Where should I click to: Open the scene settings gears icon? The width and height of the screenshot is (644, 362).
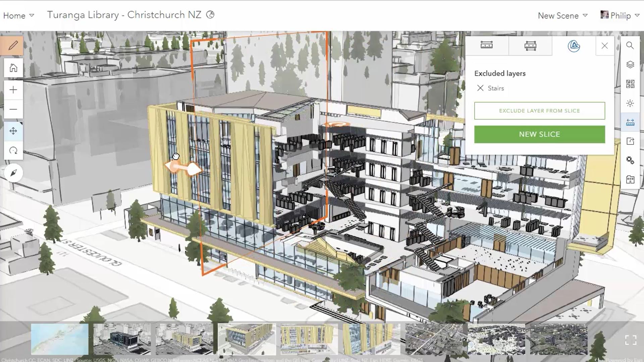click(x=630, y=160)
